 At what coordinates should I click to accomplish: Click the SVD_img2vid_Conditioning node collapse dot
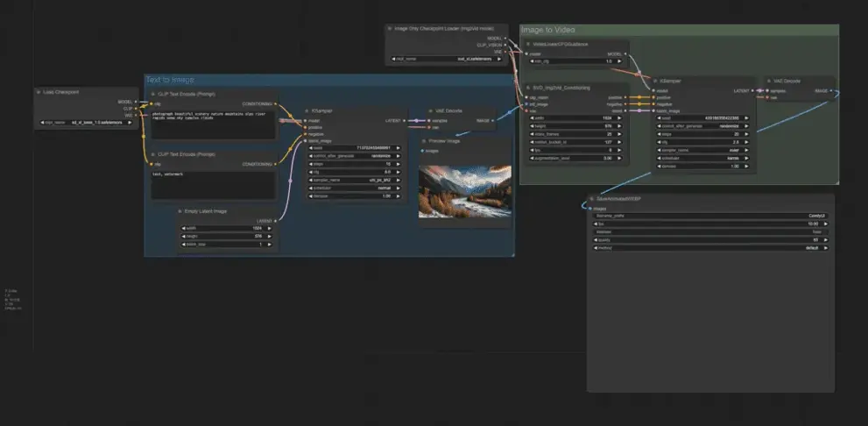[527, 88]
